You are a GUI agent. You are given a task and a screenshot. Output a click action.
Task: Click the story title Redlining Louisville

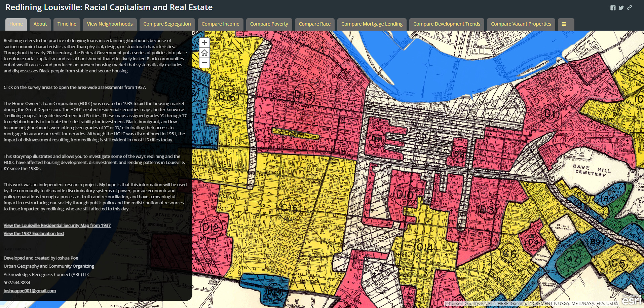tap(109, 7)
